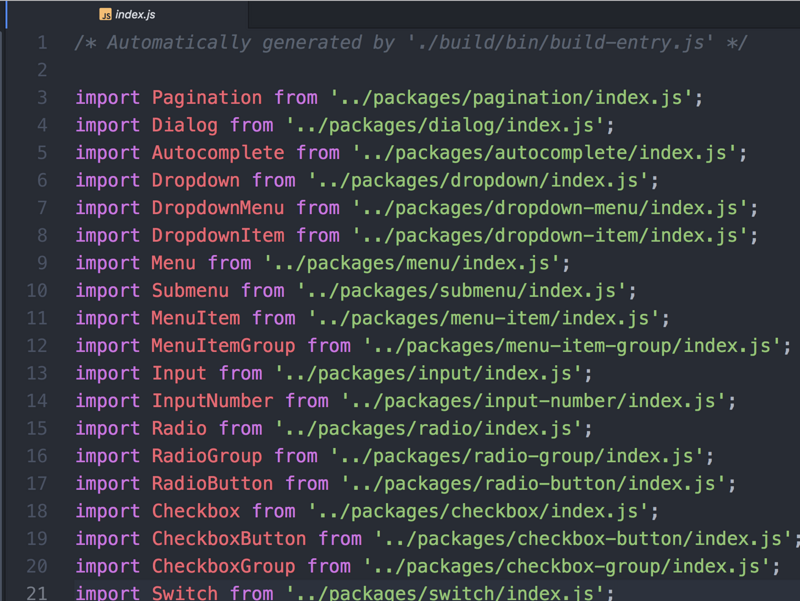The height and width of the screenshot is (601, 800).
Task: Click the empty line 2 in the editor
Action: tap(400, 70)
